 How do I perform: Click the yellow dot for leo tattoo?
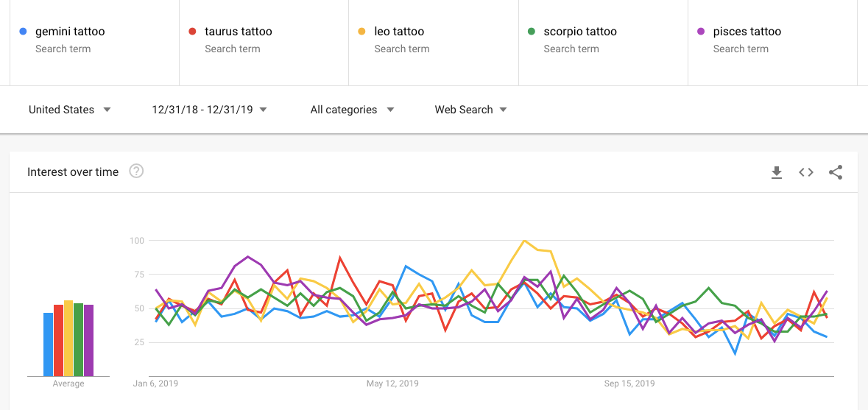(x=362, y=32)
